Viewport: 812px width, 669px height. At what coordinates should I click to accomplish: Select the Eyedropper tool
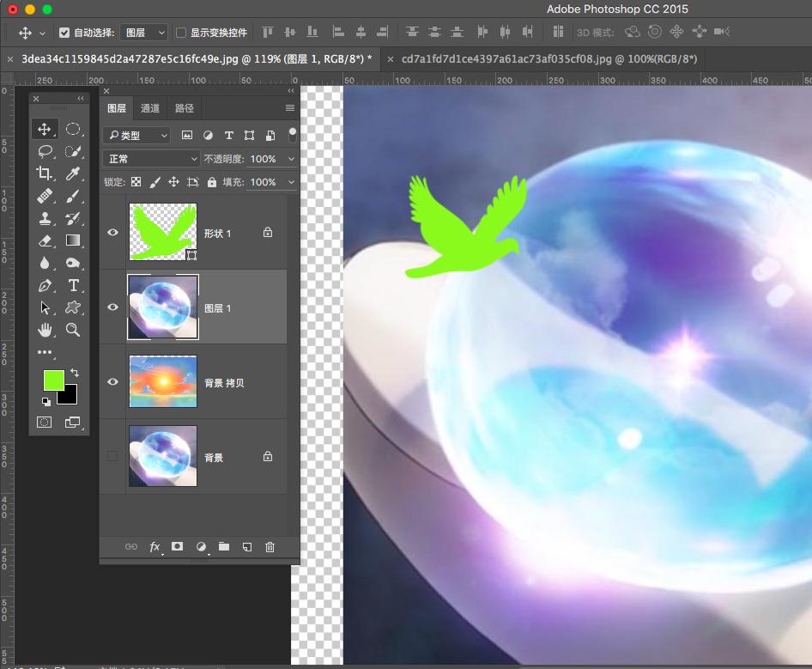(73, 173)
